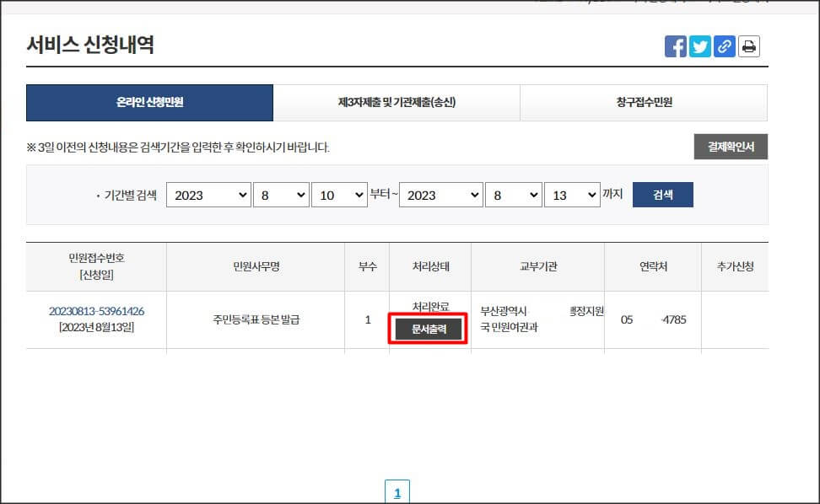The height and width of the screenshot is (504, 820).
Task: Open the start day dropdown showing 10
Action: (339, 195)
